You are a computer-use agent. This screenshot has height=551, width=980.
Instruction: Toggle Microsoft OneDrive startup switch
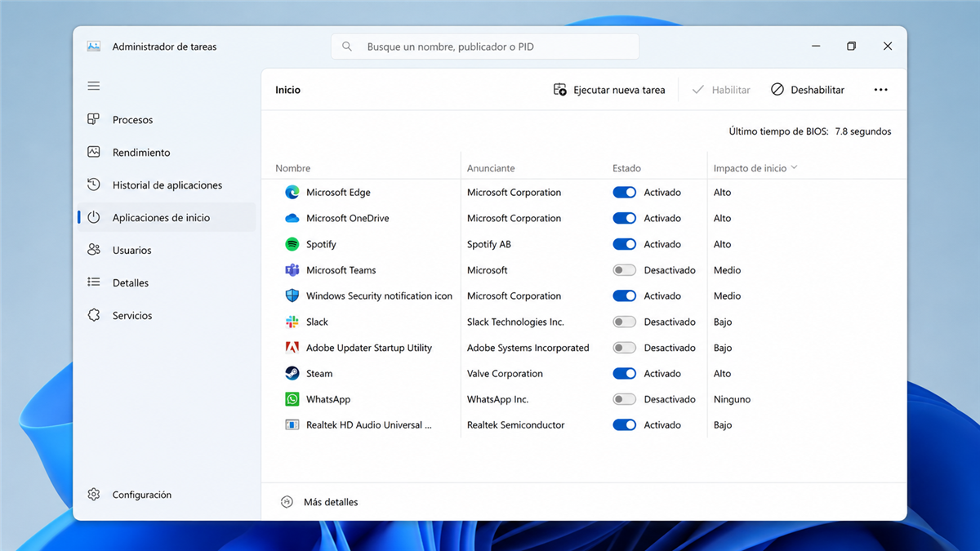624,218
